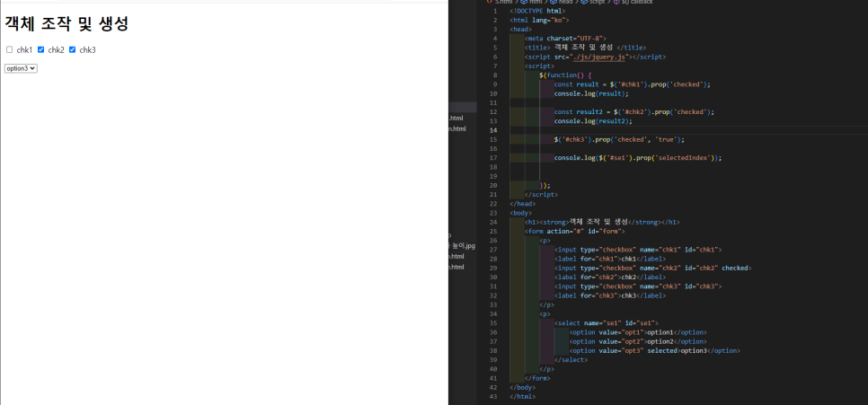Viewport: 868px width, 405px height.
Task: Click the chk2 label text on the page
Action: tap(56, 49)
